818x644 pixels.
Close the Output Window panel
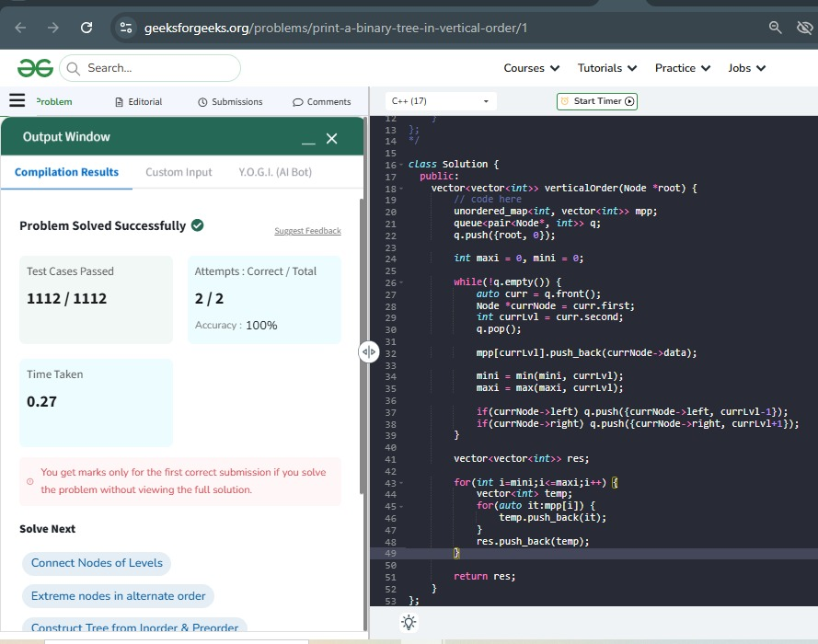[x=332, y=138]
